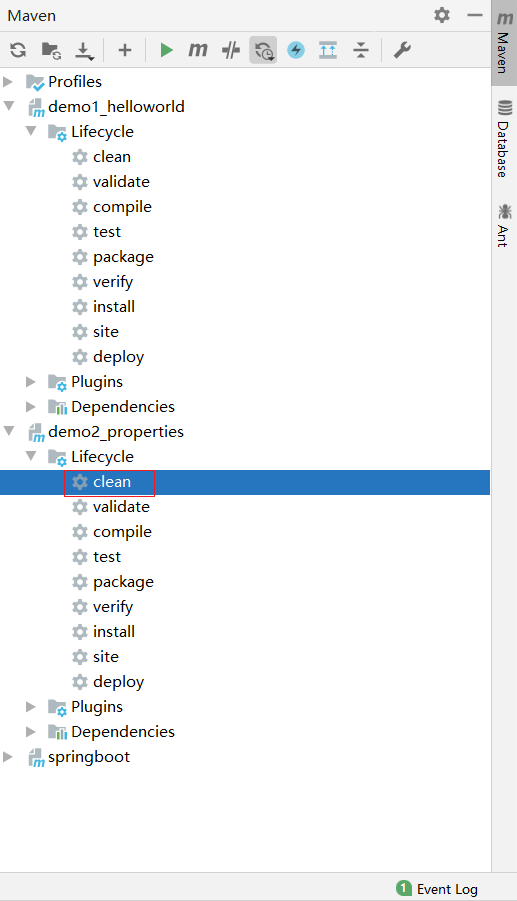Click the Download Sources and Documentation icon
The width and height of the screenshot is (517, 901).
84,51
